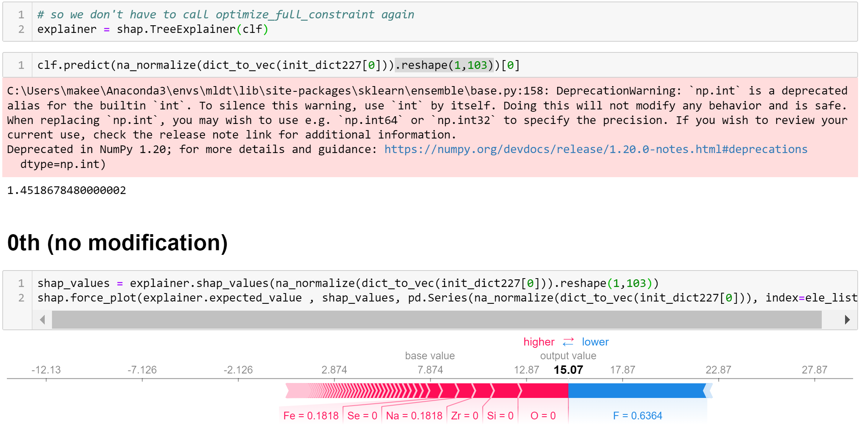Click the Se = 0 segment in the force plot

coord(361,416)
